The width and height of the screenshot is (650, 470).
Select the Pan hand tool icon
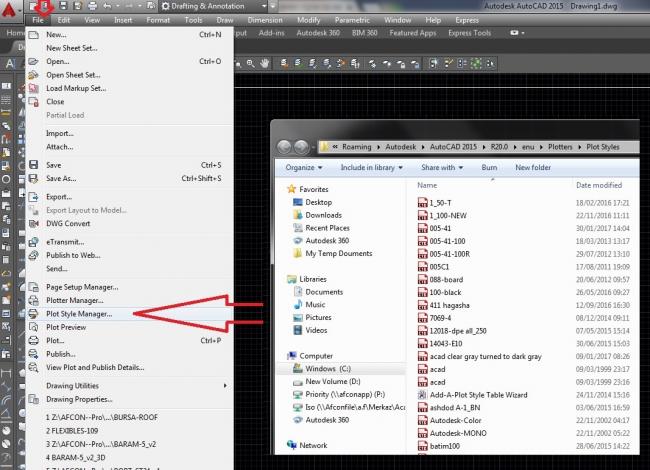point(264,63)
